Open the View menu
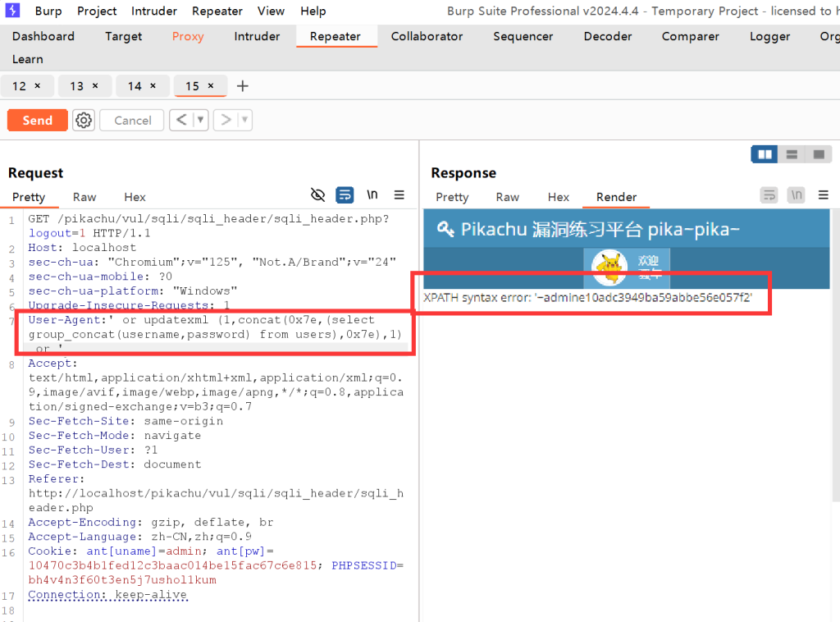This screenshot has width=840, height=622. [271, 11]
